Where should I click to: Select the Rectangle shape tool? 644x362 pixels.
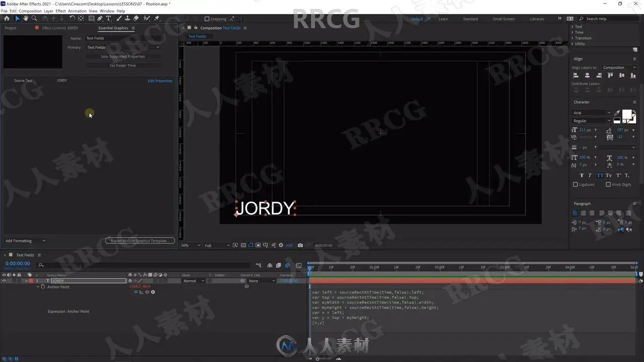(91, 19)
